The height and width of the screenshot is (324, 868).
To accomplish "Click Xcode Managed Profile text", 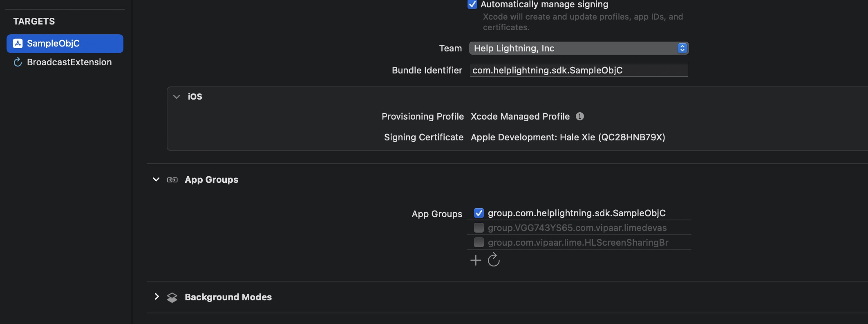I will pyautogui.click(x=520, y=117).
